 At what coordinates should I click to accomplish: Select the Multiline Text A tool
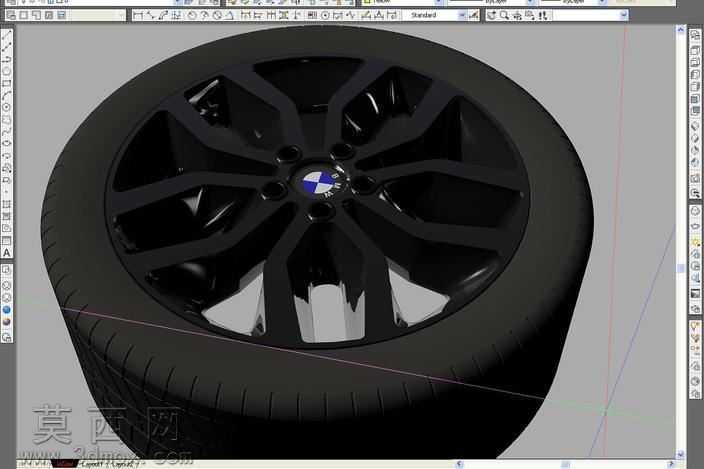7,253
